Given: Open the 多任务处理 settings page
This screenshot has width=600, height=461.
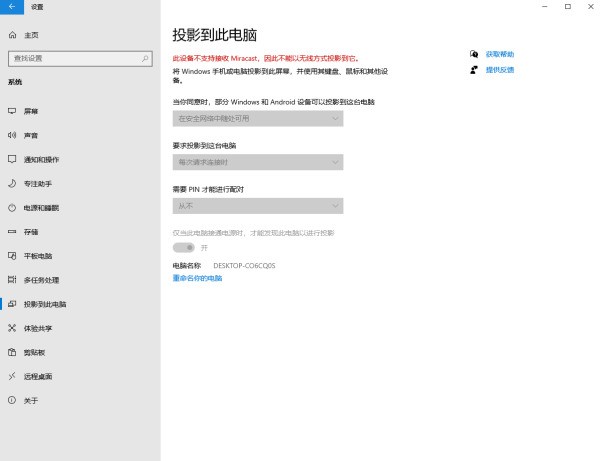Looking at the screenshot, I should pos(80,280).
